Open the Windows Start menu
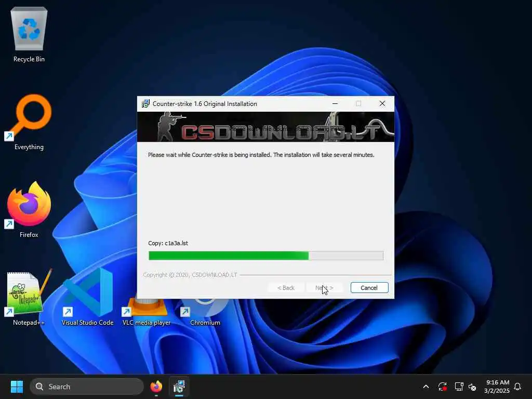Viewport: 532px width, 399px height. tap(17, 387)
